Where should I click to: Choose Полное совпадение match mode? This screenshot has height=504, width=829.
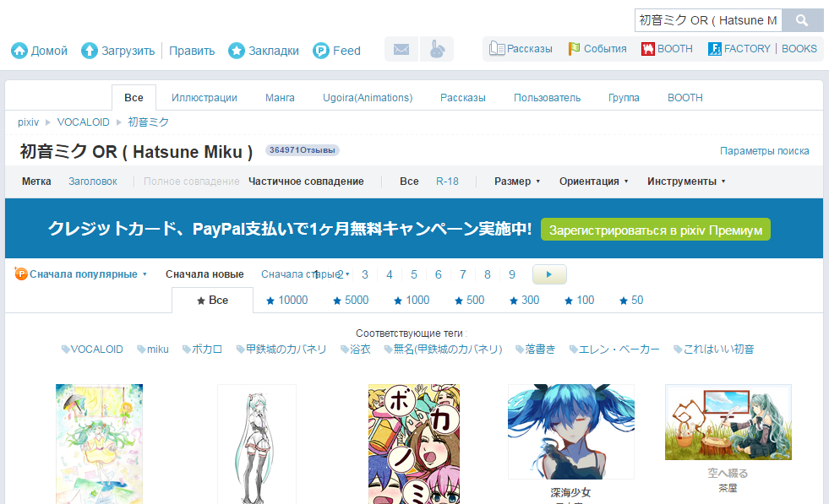coord(191,182)
